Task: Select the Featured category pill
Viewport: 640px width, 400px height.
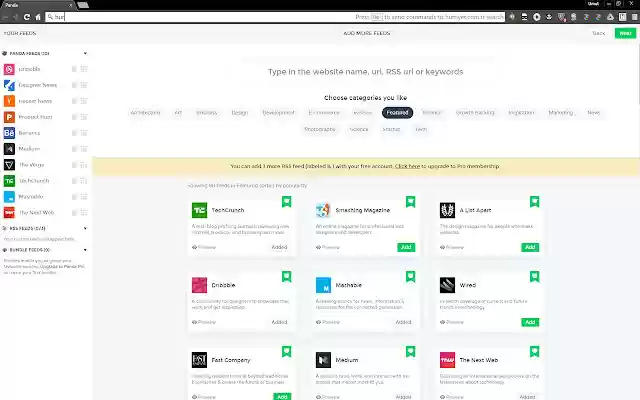Action: coord(397,113)
